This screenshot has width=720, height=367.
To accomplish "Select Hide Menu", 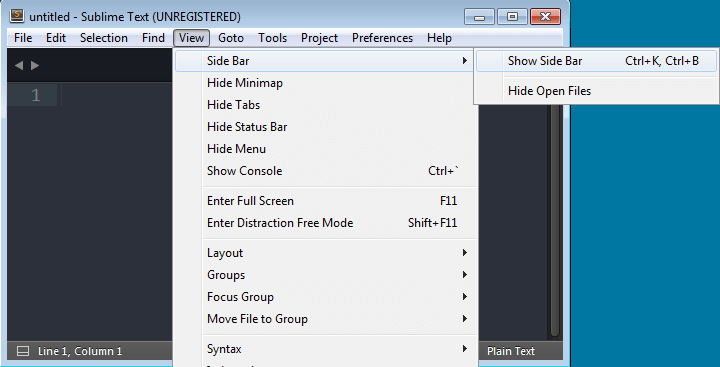I will (x=326, y=149).
